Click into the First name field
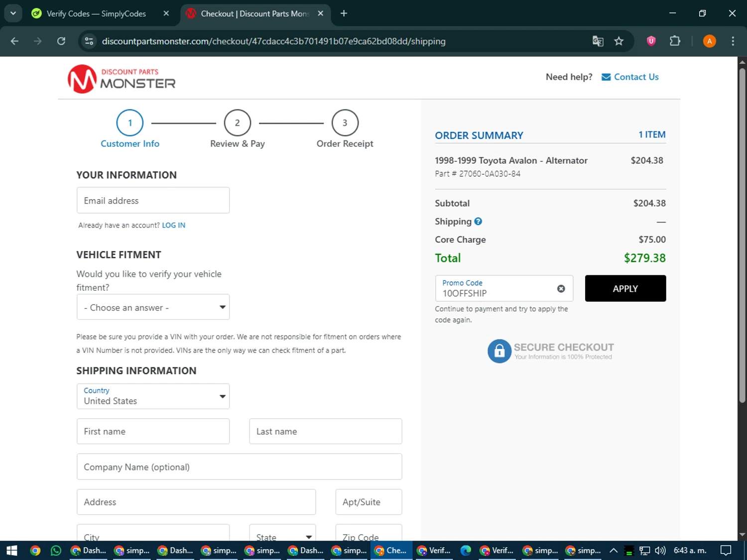Viewport: 747px width, 560px height. 153,431
